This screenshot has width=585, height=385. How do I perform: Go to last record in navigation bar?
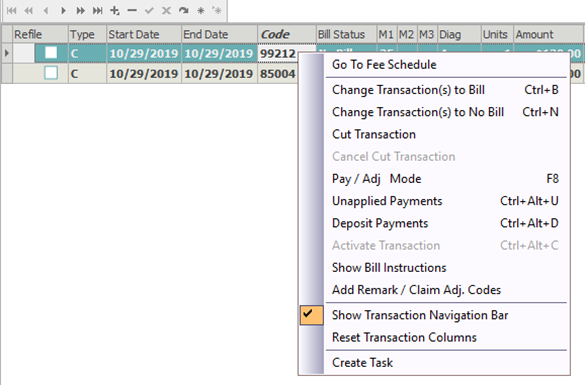click(98, 10)
